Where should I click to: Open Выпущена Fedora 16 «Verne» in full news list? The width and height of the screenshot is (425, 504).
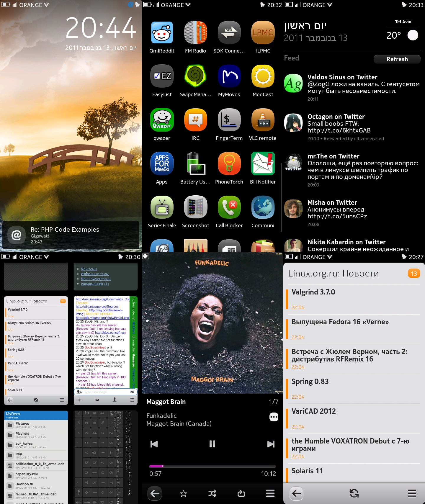click(354, 329)
